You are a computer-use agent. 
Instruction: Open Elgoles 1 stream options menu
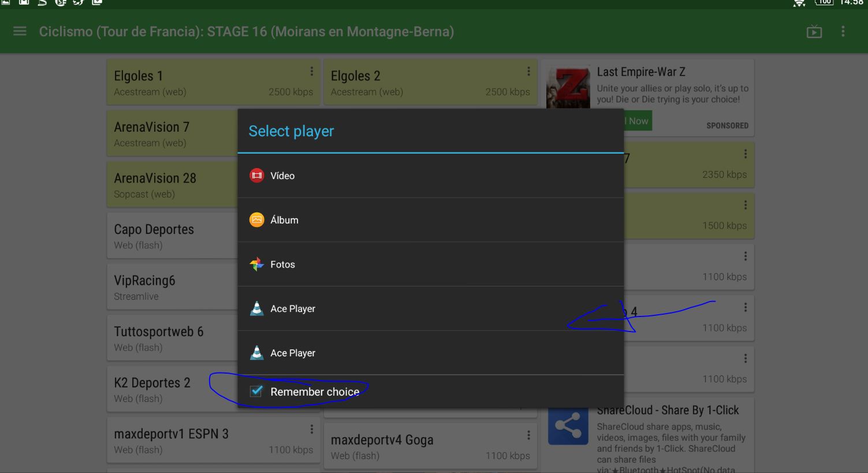[312, 71]
